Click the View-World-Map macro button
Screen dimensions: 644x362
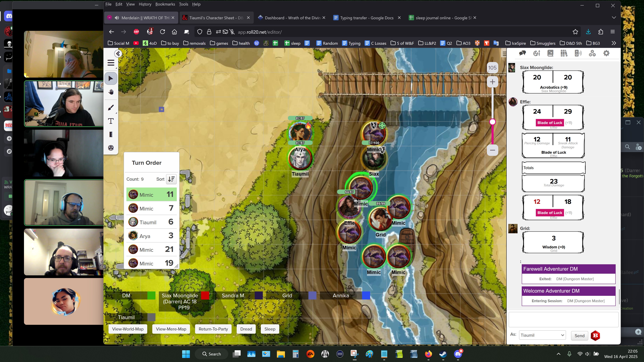pyautogui.click(x=128, y=329)
